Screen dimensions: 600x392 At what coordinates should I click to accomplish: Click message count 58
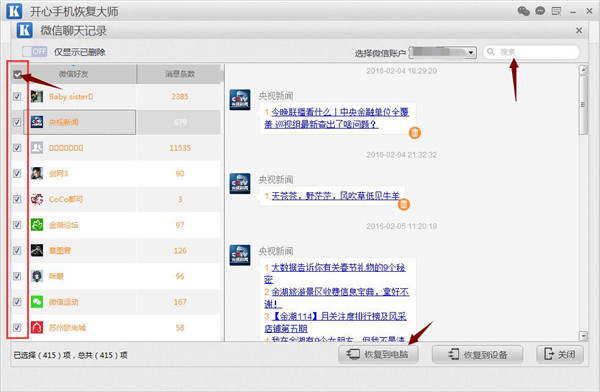pos(180,327)
